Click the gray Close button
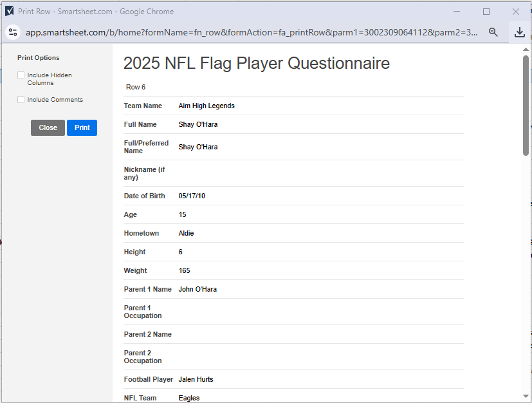This screenshot has height=403, width=532. [x=48, y=127]
